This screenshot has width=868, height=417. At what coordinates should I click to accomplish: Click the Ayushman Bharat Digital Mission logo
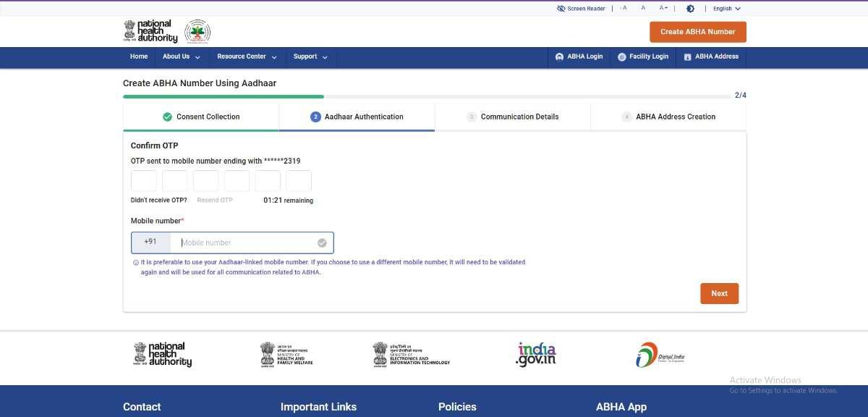coord(197,32)
